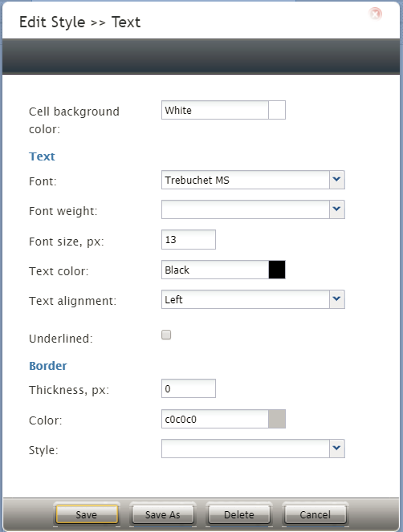
Task: Click the Save As button
Action: pos(163,514)
